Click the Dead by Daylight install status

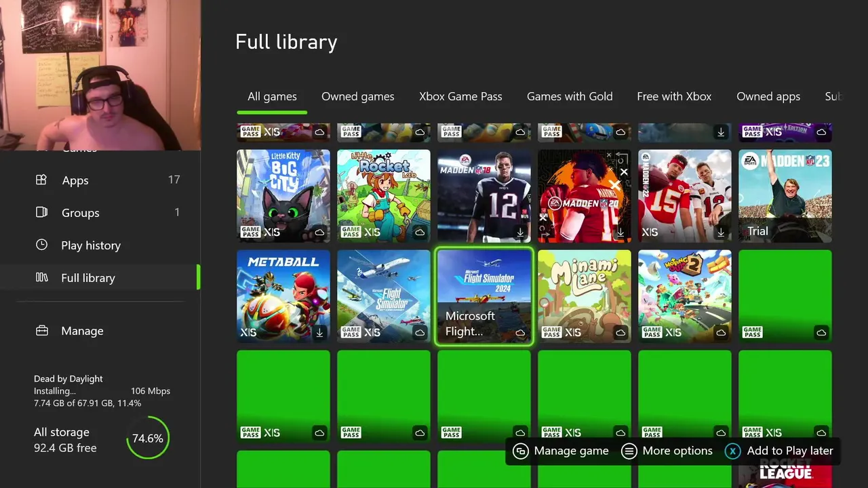tap(102, 391)
